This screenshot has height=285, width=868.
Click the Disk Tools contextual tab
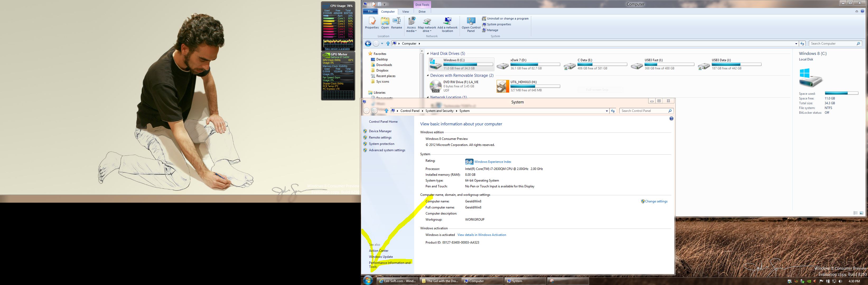click(x=422, y=5)
